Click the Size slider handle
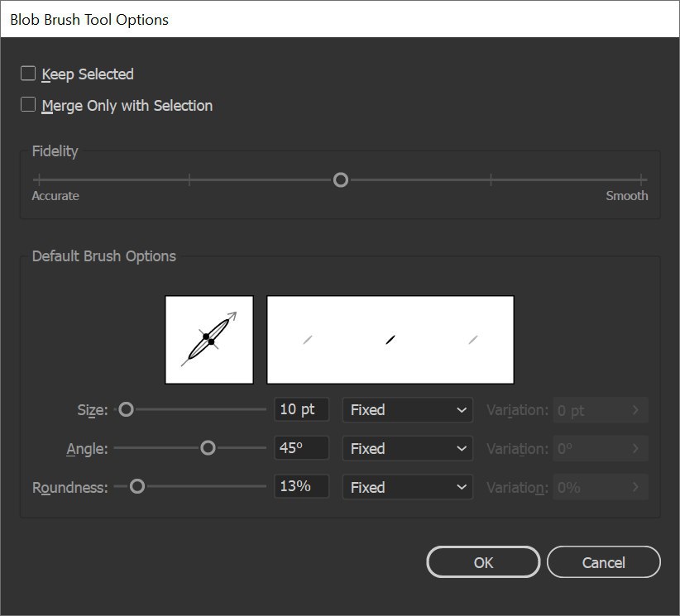Image resolution: width=680 pixels, height=616 pixels. 127,409
